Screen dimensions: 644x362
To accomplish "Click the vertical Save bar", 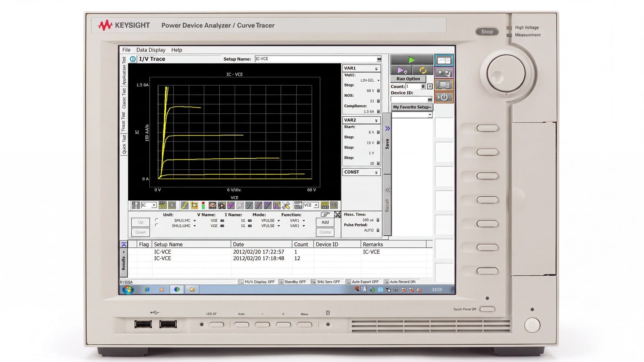I will click(387, 144).
